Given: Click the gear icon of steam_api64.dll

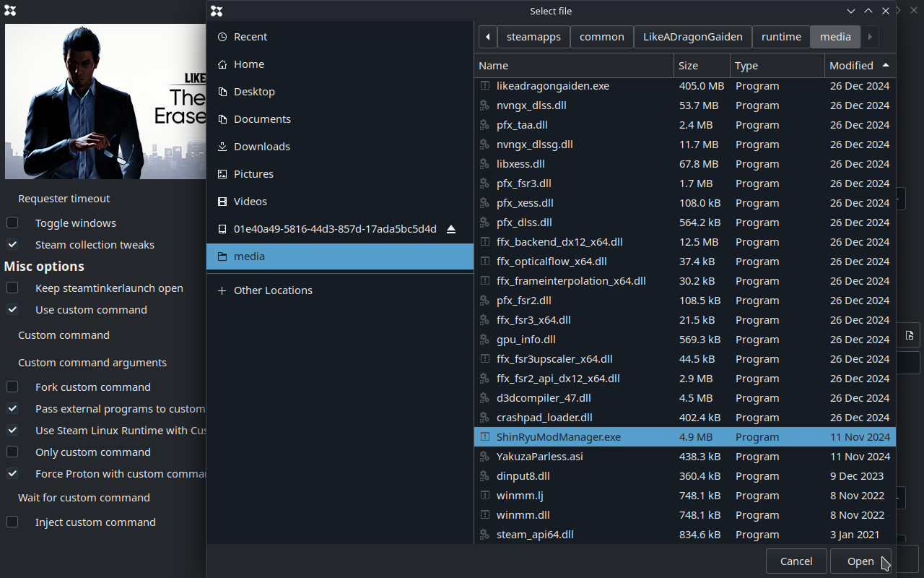Looking at the screenshot, I should tap(485, 535).
